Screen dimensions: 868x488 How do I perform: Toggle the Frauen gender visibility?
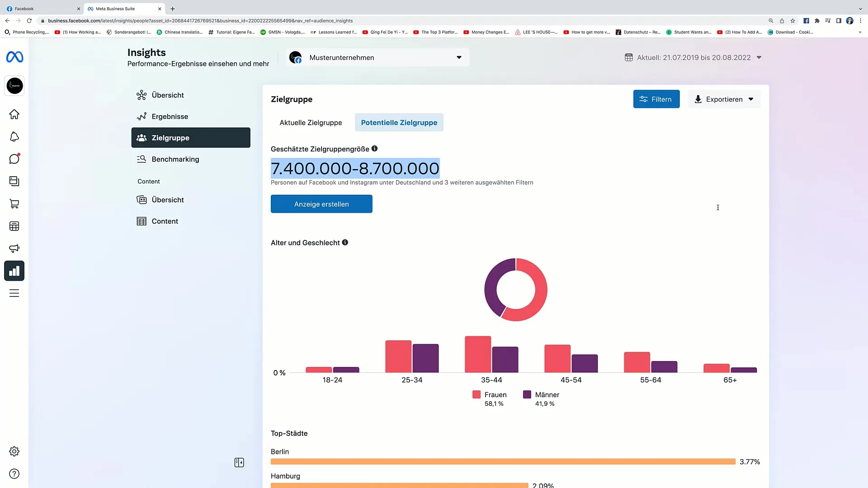tap(490, 394)
